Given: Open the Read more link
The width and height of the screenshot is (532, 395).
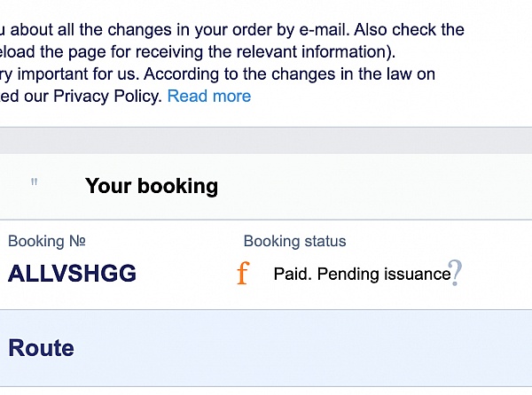Looking at the screenshot, I should pos(209,96).
